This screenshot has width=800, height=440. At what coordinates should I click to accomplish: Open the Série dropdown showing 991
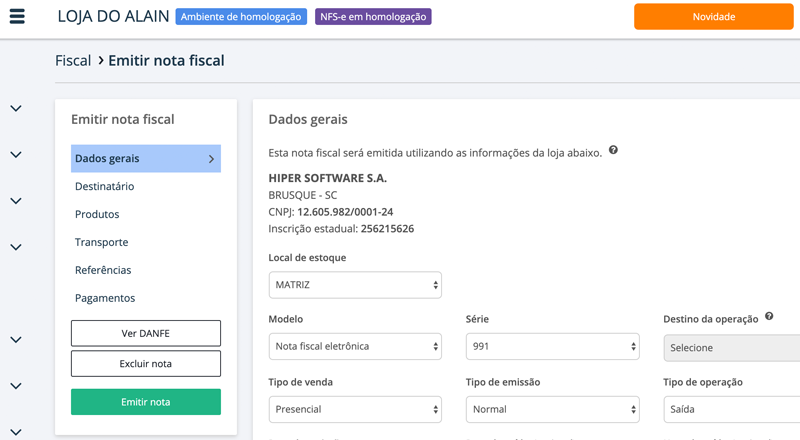pyautogui.click(x=552, y=347)
